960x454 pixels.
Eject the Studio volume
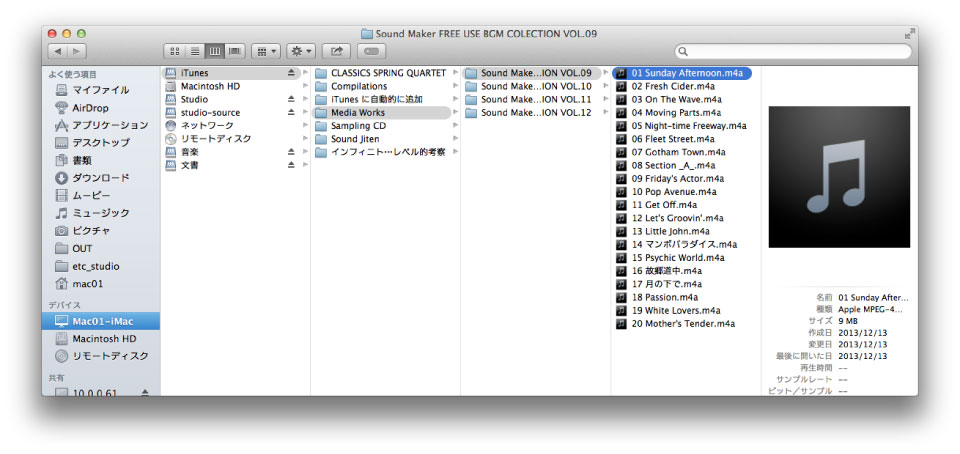[x=291, y=99]
